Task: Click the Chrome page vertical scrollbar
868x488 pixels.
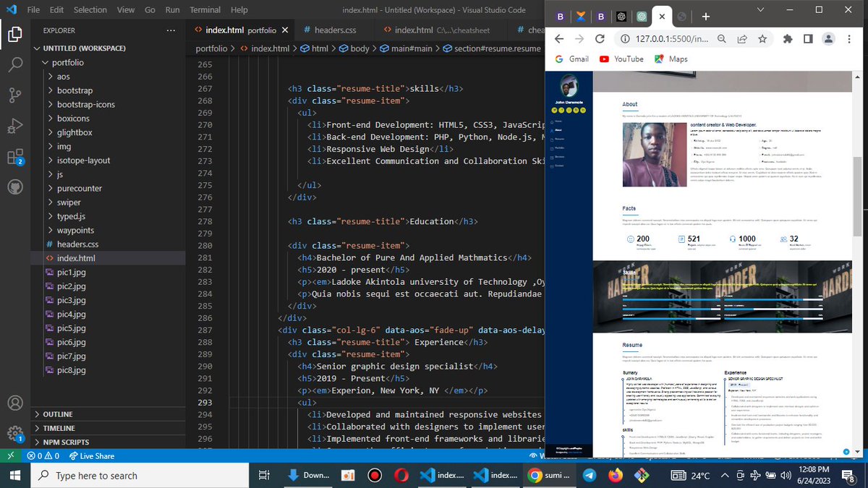Action: pos(859,195)
